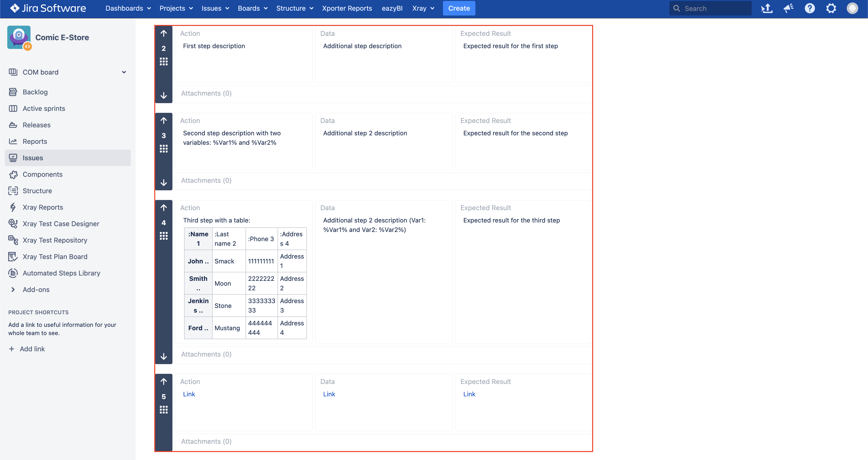Viewport: 868px width, 460px height.
Task: Move step 4 down with the arrow
Action: pos(164,357)
